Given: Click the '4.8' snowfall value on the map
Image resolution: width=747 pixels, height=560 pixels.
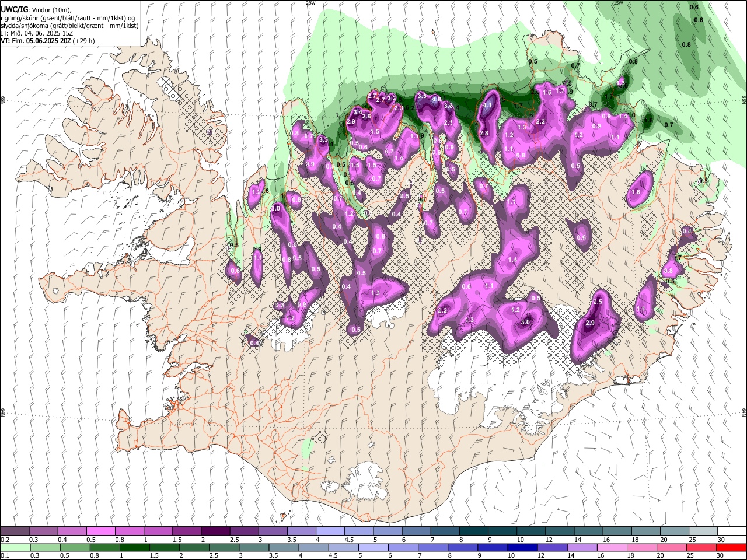Looking at the screenshot, I should 437,100.
